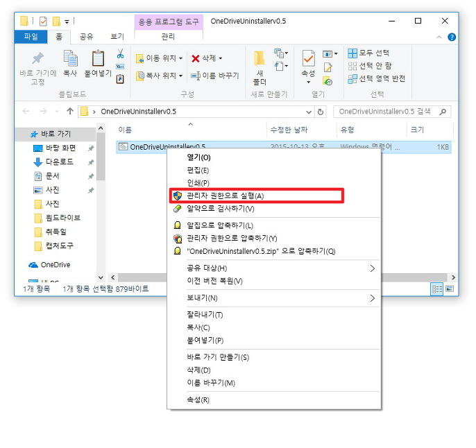Switch to the 공유 ribbon tab
Image resolution: width=476 pixels, height=448 pixels.
[x=86, y=37]
